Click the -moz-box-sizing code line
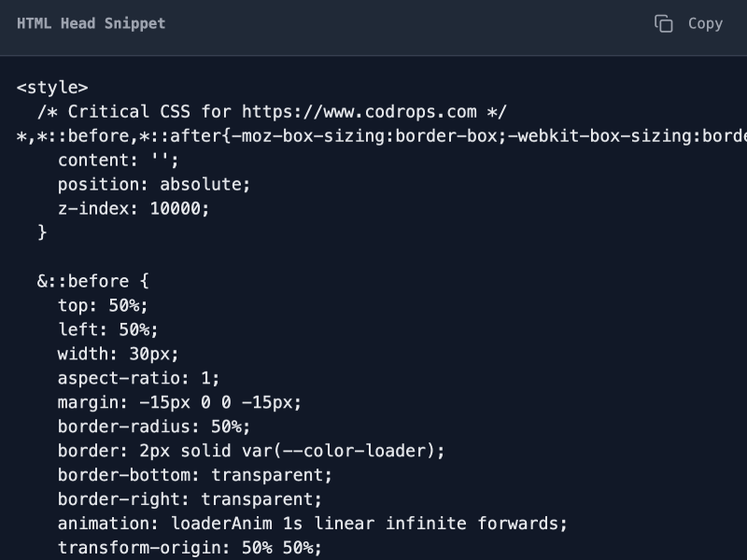Screen dimensions: 747x560 (382, 136)
